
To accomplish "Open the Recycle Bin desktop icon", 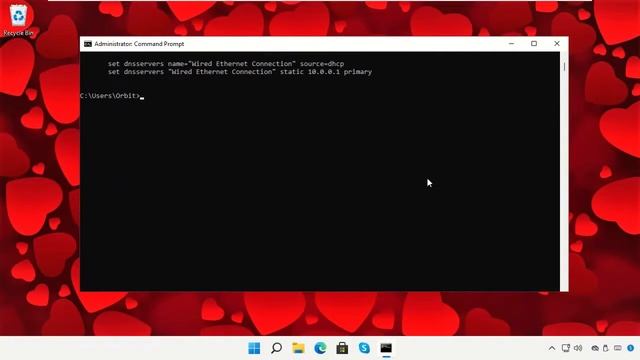I will coord(18,20).
